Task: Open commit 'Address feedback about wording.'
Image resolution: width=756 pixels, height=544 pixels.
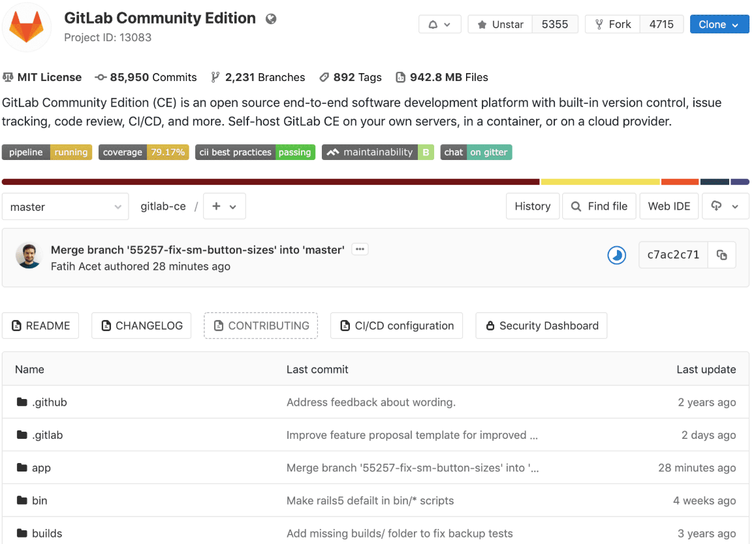Action: (371, 402)
